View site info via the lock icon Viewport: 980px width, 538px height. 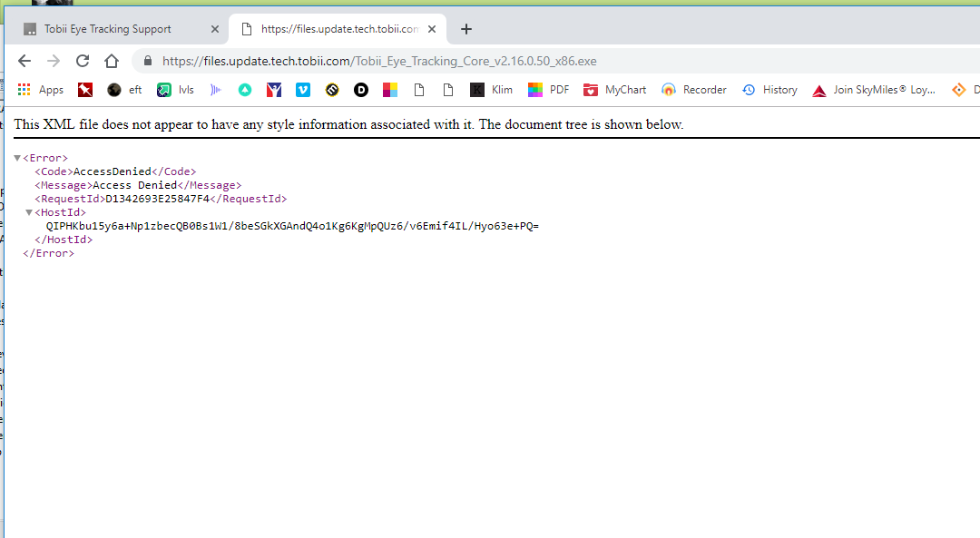148,61
